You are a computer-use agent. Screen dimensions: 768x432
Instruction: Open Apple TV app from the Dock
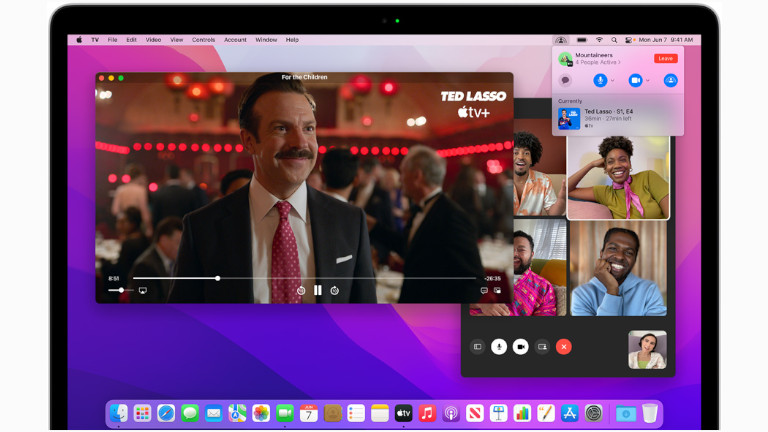404,413
